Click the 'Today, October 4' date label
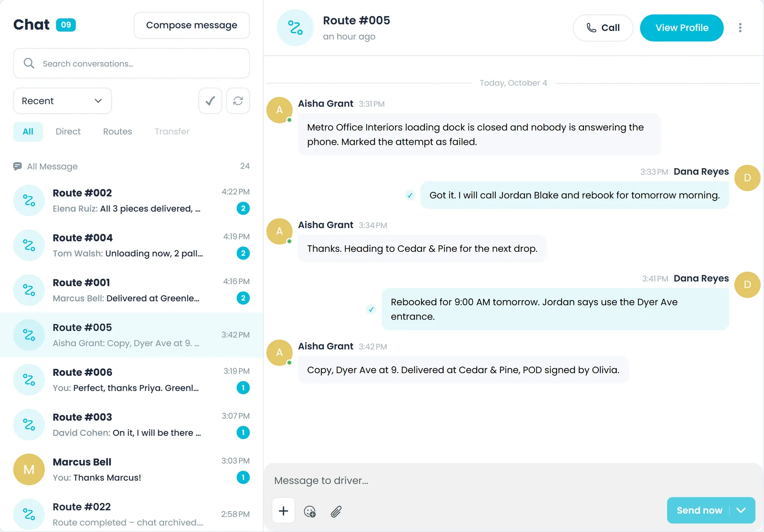 (x=513, y=83)
